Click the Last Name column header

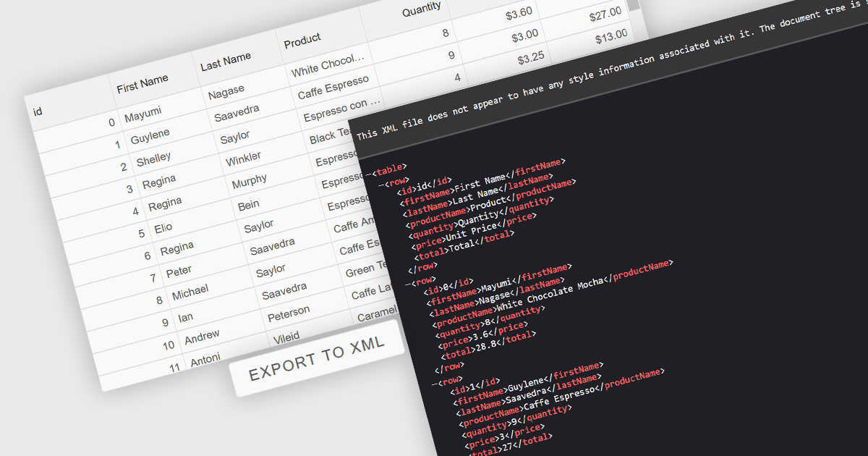pyautogui.click(x=226, y=62)
